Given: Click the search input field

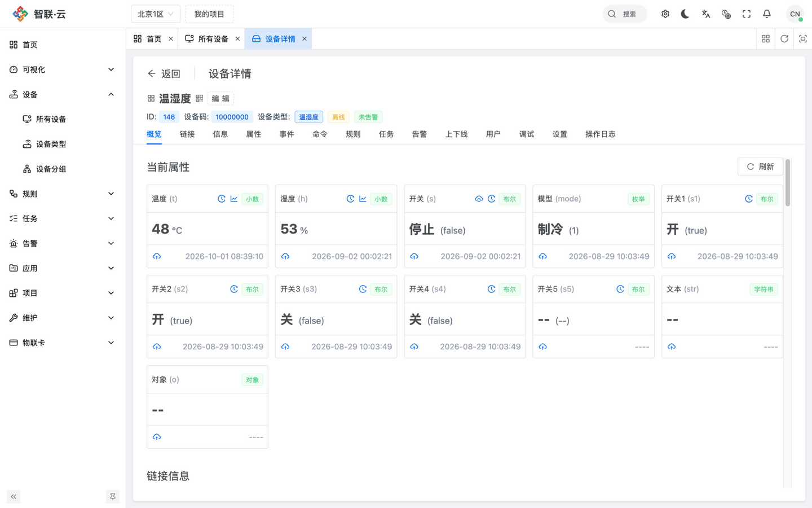Looking at the screenshot, I should 625,14.
